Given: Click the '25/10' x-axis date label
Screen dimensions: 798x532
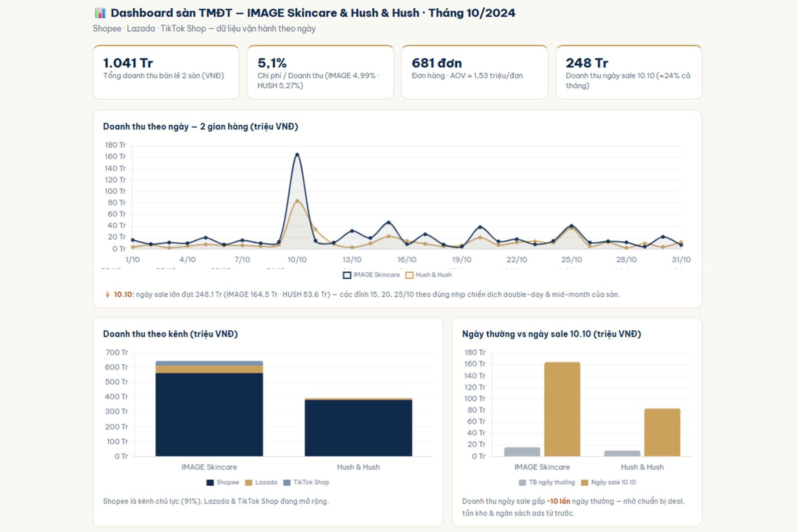Looking at the screenshot, I should (x=572, y=260).
